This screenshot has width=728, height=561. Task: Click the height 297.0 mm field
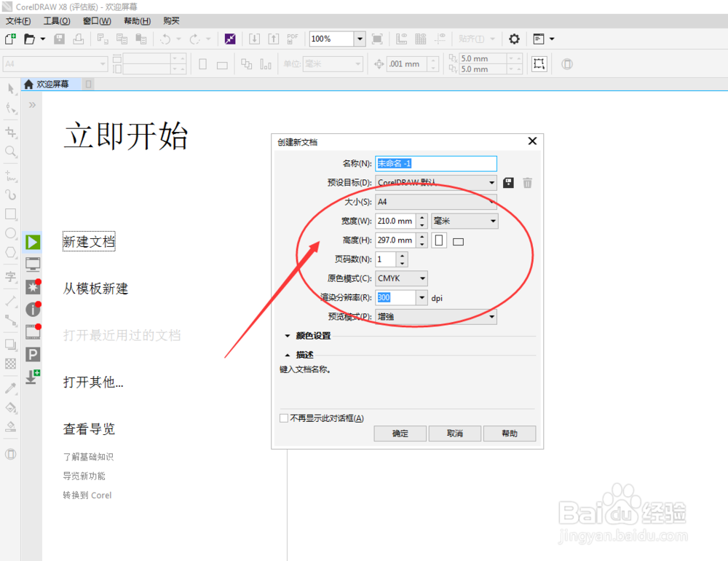tap(395, 240)
